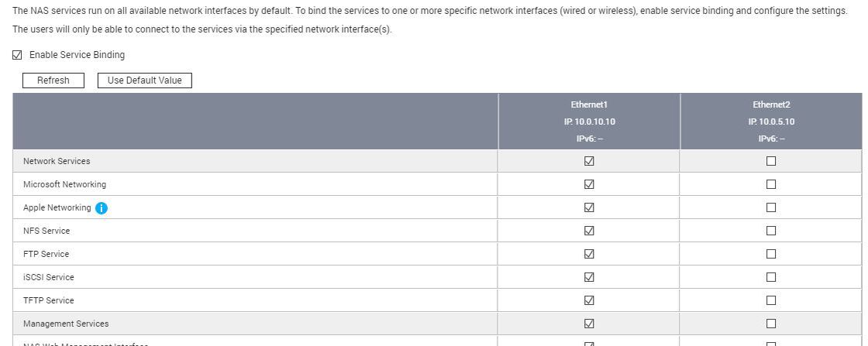Uncheck Microsoft Networking for Ethernet1
The height and width of the screenshot is (346, 868).
[x=589, y=184]
